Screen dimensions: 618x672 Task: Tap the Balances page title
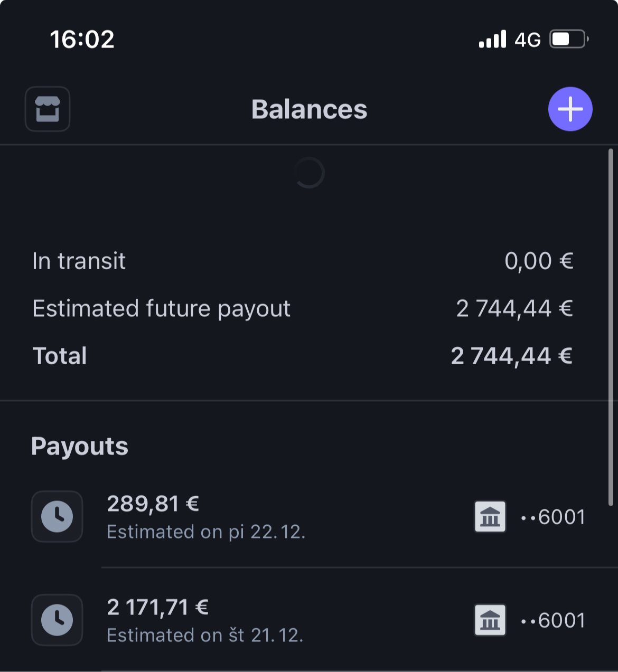309,109
